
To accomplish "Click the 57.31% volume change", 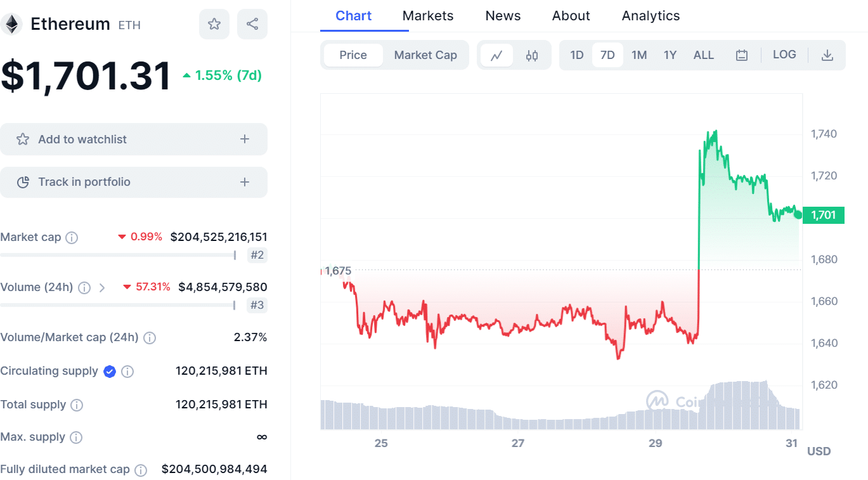I will click(146, 287).
